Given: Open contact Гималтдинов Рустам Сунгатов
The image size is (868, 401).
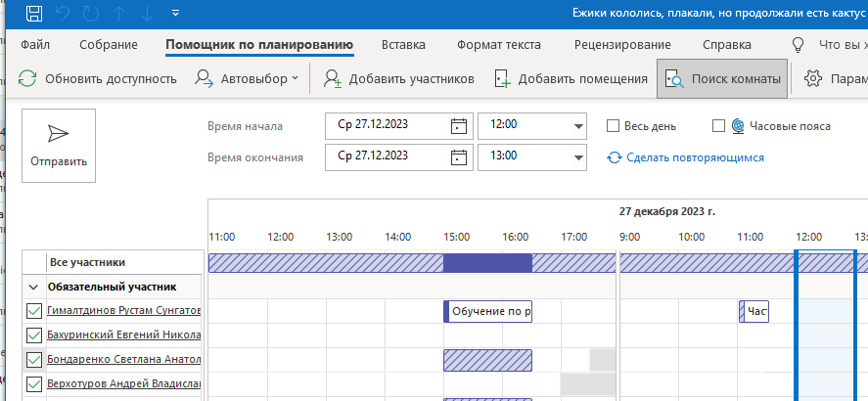Looking at the screenshot, I should tap(123, 311).
